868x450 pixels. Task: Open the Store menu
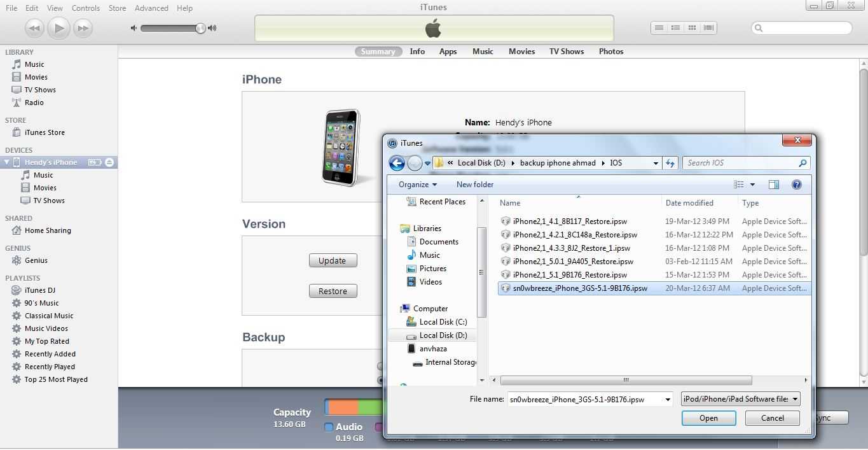tap(117, 8)
